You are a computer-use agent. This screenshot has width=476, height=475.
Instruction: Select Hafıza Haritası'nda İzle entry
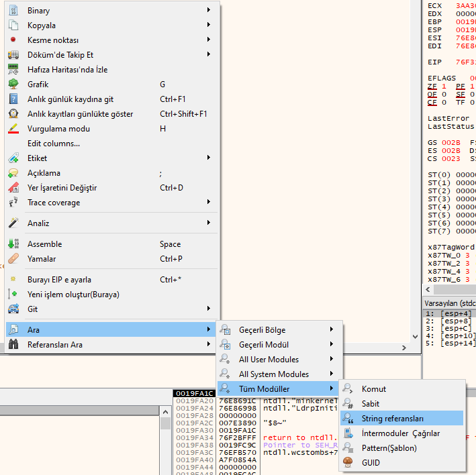[x=111, y=70]
